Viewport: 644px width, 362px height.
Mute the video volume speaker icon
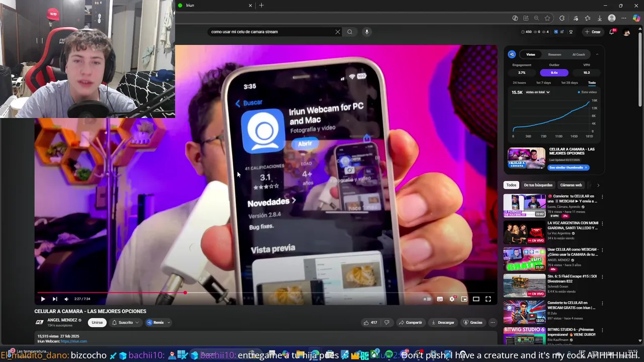[x=66, y=299]
